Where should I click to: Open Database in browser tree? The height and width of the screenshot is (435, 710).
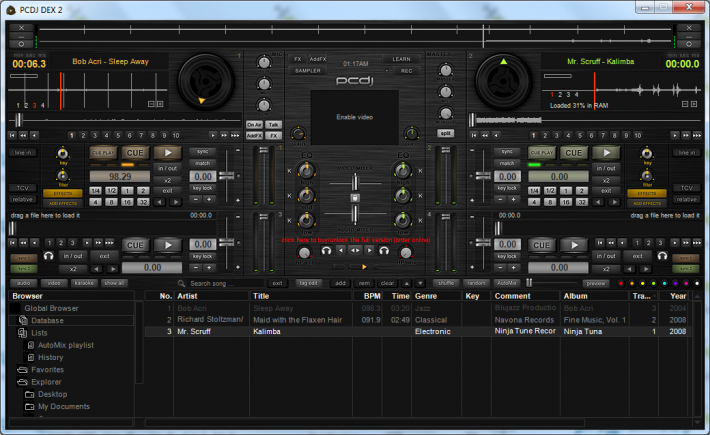pyautogui.click(x=47, y=320)
